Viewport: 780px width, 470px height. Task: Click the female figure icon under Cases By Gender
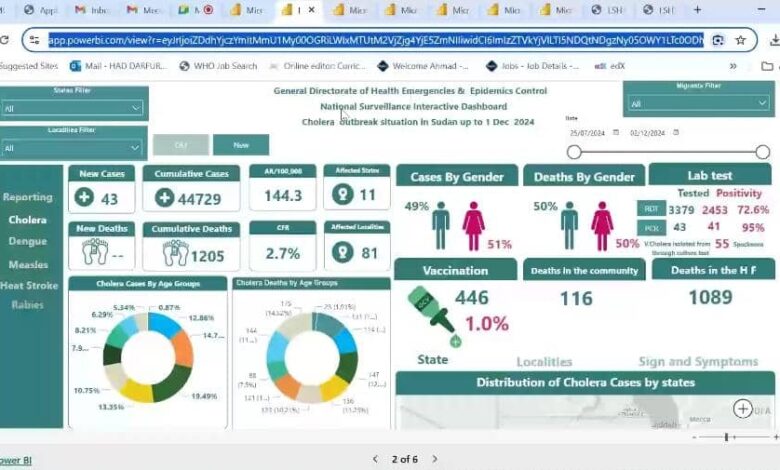point(473,225)
